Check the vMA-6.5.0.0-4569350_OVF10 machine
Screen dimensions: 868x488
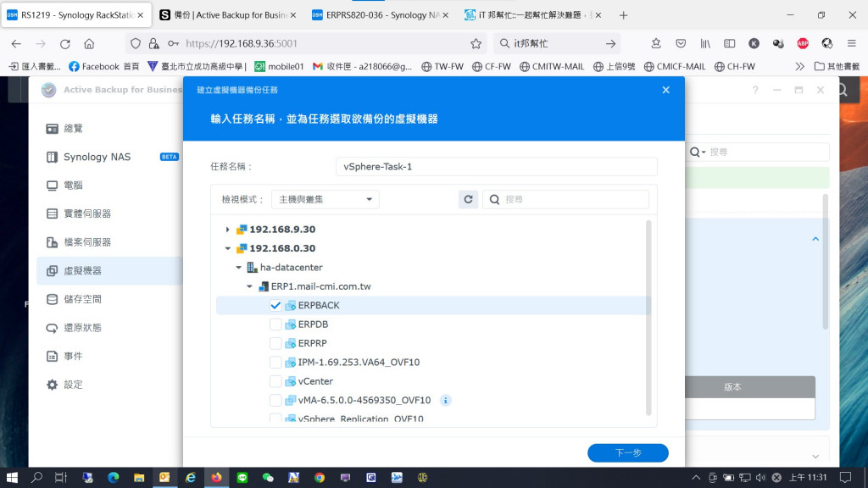pos(275,400)
